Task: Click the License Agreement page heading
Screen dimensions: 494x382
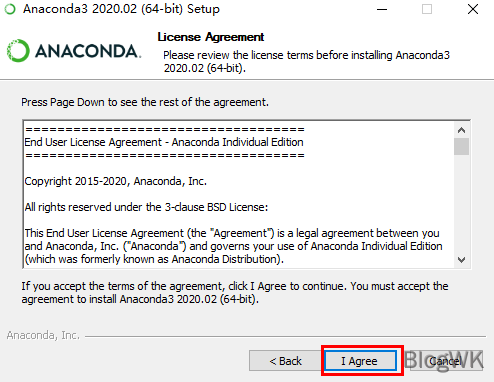Action: pos(211,37)
